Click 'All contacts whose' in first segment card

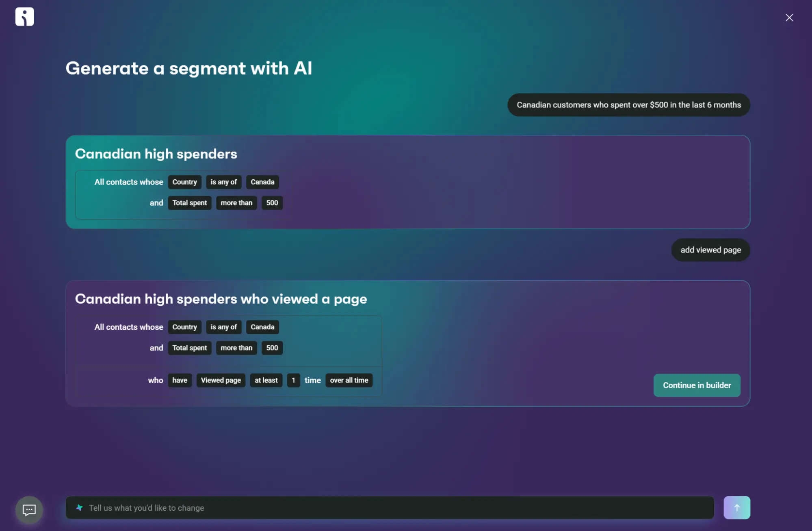coord(129,182)
